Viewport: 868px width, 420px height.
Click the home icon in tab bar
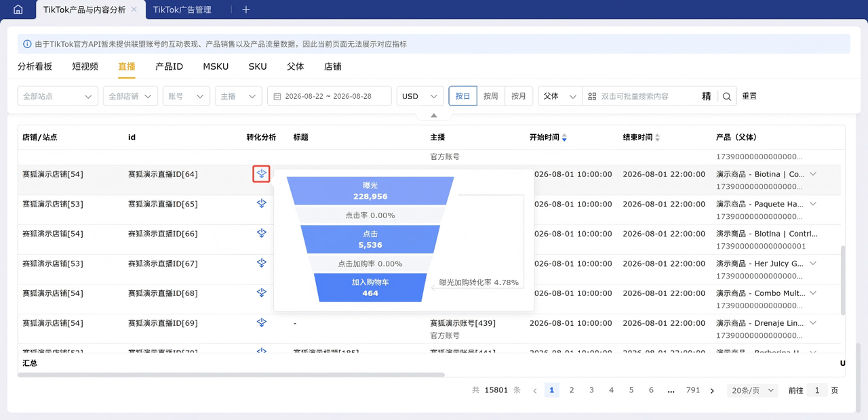coord(18,9)
